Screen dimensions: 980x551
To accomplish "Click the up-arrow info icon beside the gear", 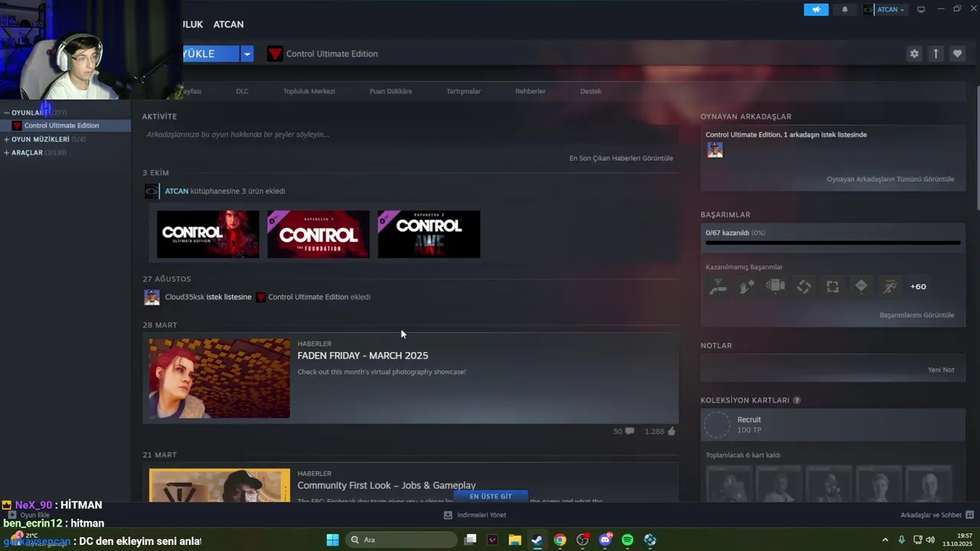I will [x=936, y=54].
